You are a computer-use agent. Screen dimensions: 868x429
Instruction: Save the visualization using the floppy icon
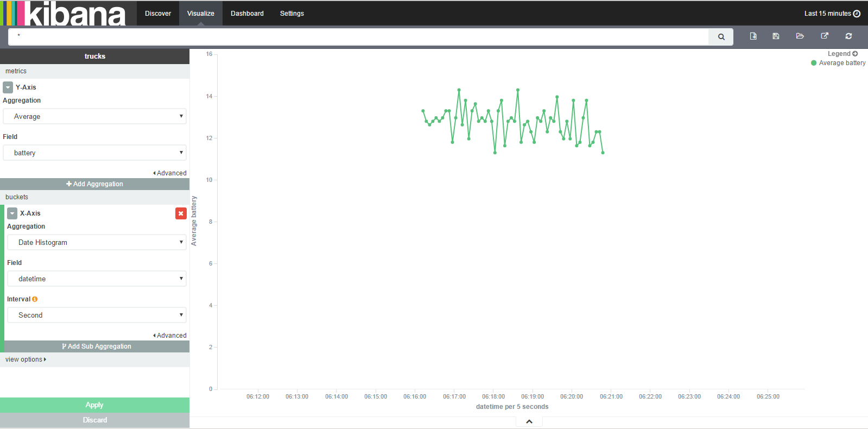[x=776, y=36]
